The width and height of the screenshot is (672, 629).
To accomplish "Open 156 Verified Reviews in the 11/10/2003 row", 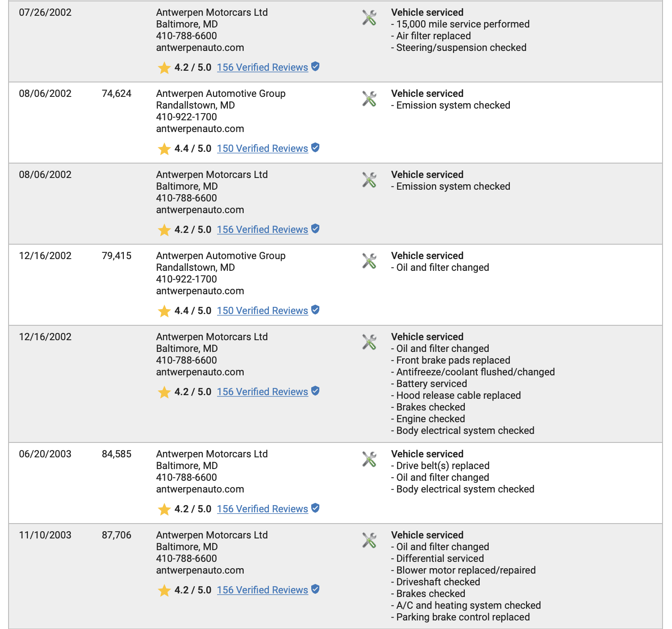I will [263, 590].
